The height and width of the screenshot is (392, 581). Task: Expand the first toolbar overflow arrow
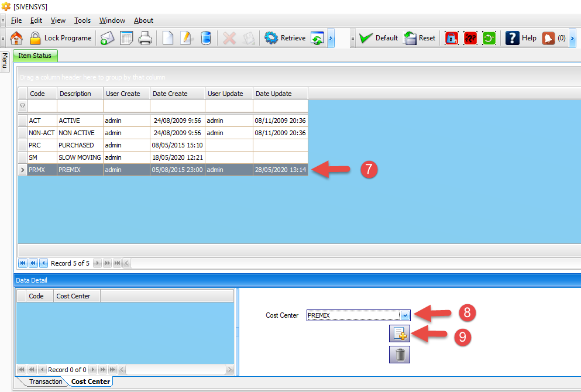[331, 38]
